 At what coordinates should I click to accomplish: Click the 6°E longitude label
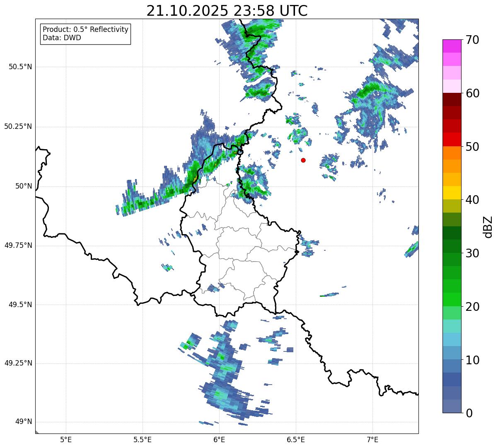coord(219,439)
